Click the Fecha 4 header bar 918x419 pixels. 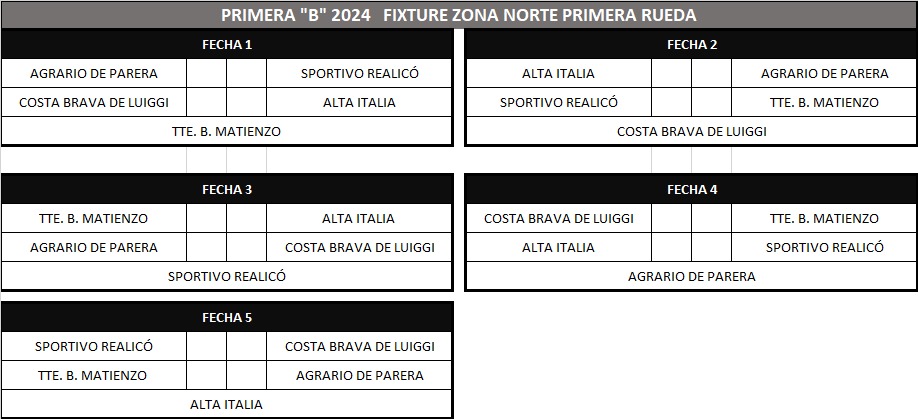pyautogui.click(x=691, y=190)
